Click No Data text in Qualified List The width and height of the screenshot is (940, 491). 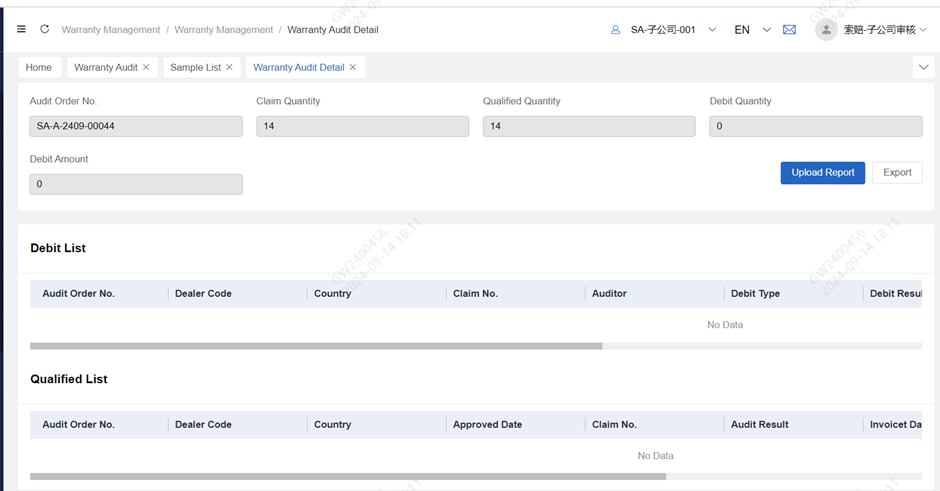tap(655, 456)
